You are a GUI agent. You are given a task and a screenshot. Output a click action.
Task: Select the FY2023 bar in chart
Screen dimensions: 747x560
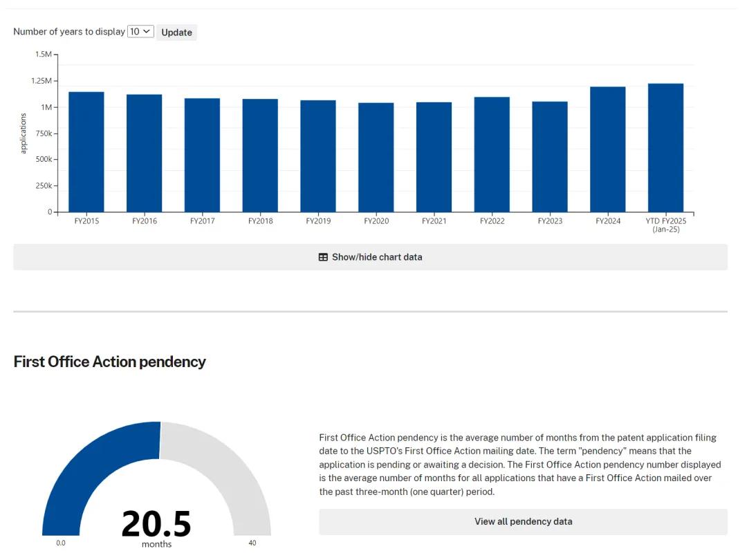point(551,157)
